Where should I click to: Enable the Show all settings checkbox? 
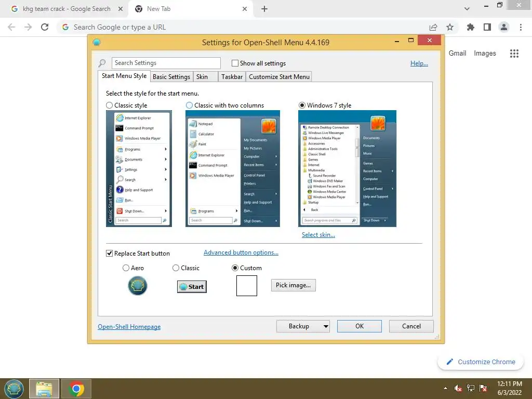click(235, 63)
